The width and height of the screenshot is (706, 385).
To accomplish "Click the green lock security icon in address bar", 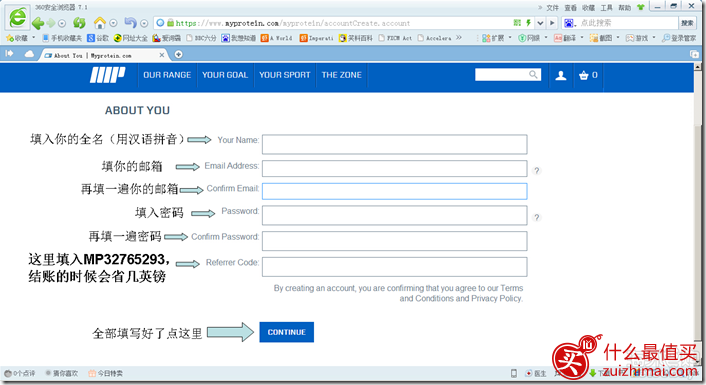I will tap(171, 23).
